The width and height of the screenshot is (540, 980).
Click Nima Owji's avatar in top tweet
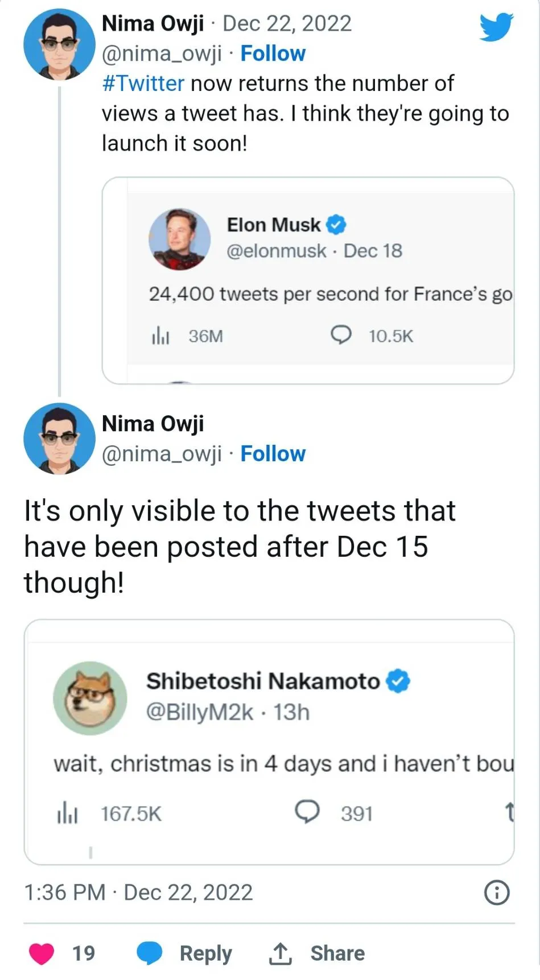tap(59, 44)
